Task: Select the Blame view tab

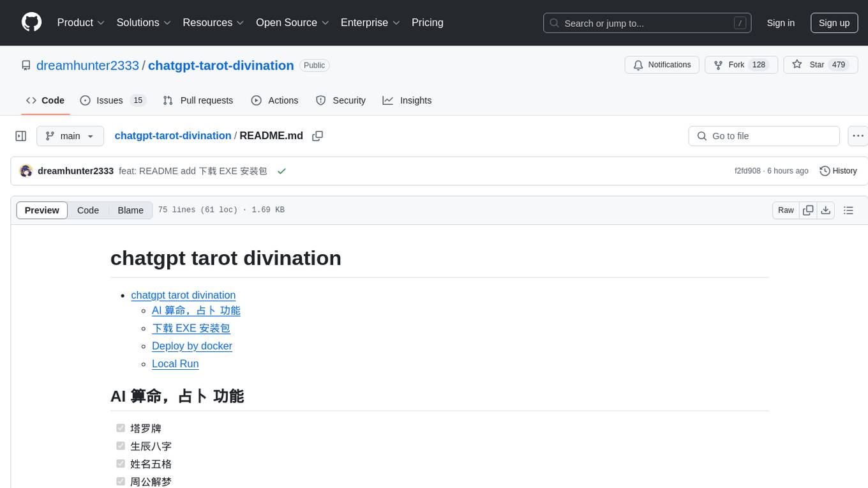Action: point(130,210)
